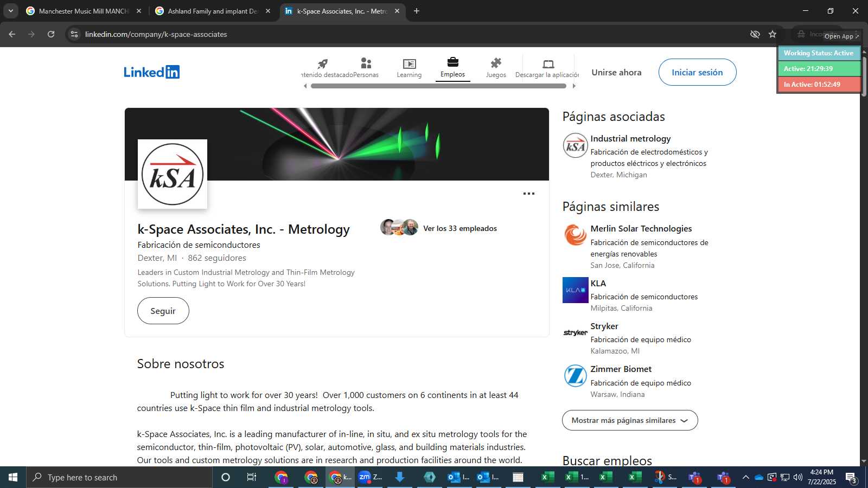Image resolution: width=868 pixels, height=488 pixels.
Task: Close the Ashland Family tab
Action: (267, 11)
